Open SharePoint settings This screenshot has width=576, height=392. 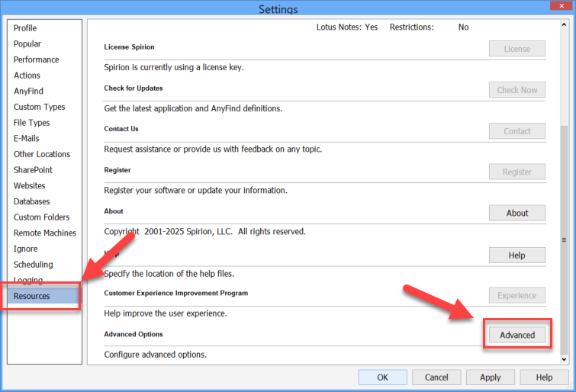pos(33,170)
